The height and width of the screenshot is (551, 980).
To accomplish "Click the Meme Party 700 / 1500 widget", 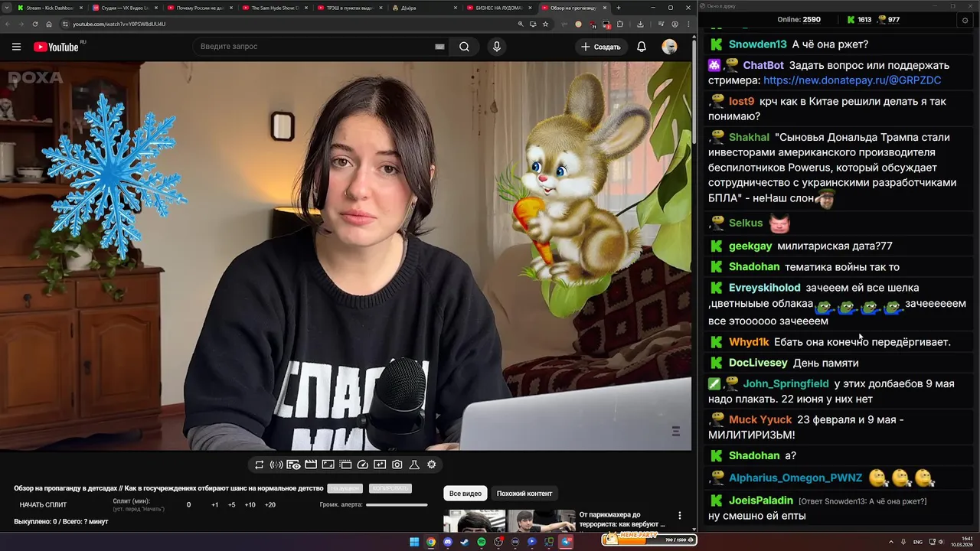I will [648, 540].
